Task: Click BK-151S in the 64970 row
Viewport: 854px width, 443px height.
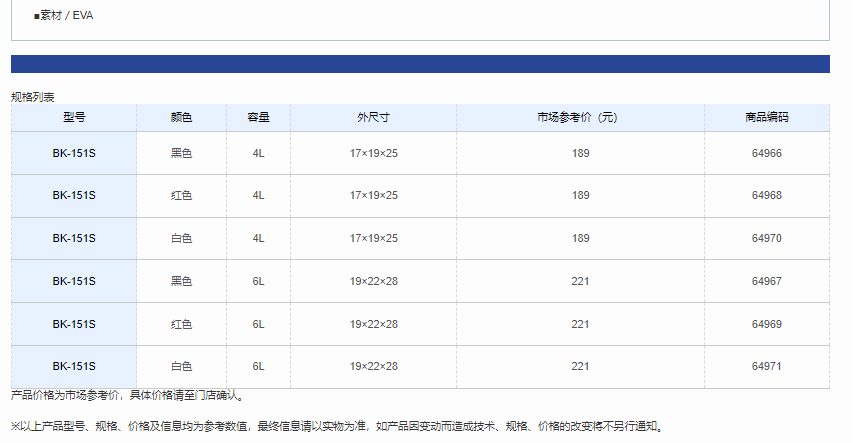Action: [x=74, y=238]
